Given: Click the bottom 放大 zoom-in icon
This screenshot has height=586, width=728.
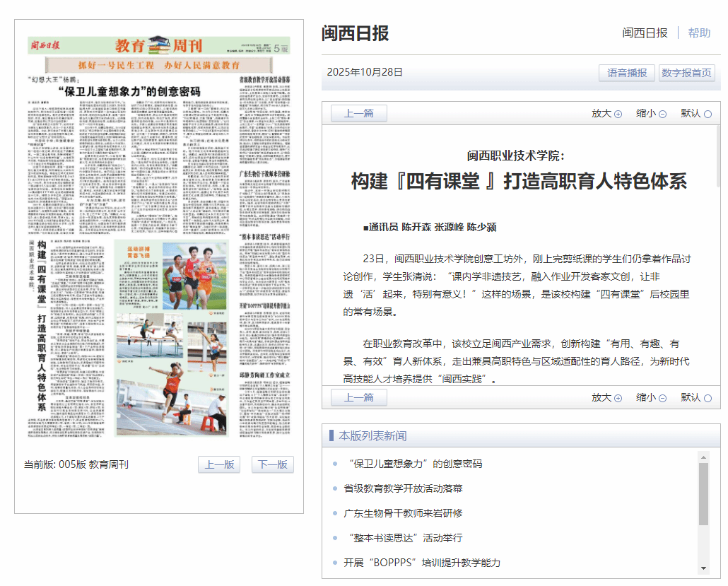Looking at the screenshot, I should [618, 398].
